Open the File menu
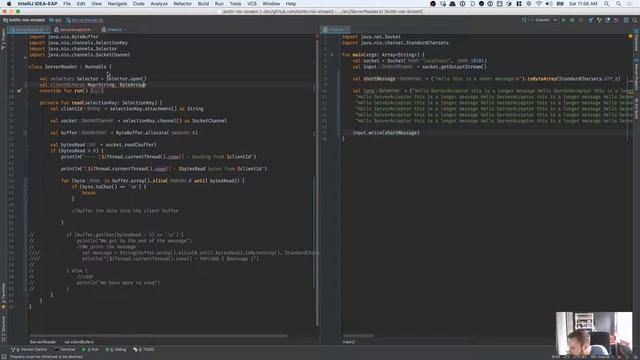Image resolution: width=640 pixels, height=360 pixels. point(67,4)
